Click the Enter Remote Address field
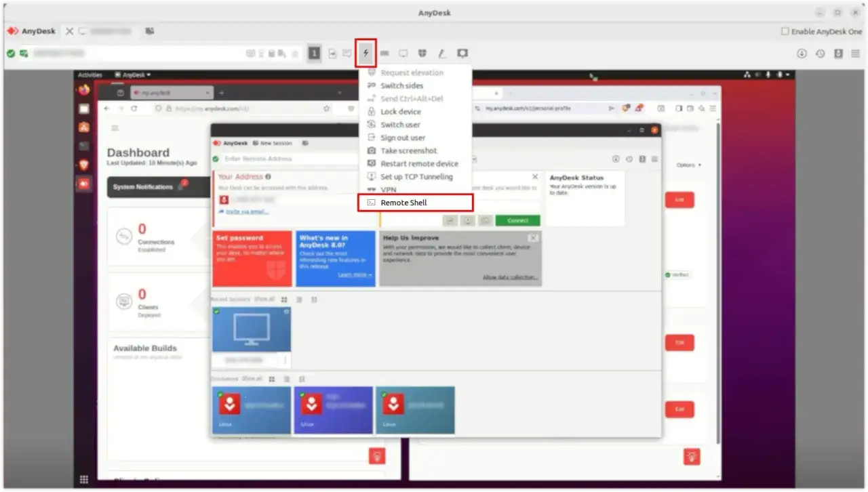 (290, 159)
